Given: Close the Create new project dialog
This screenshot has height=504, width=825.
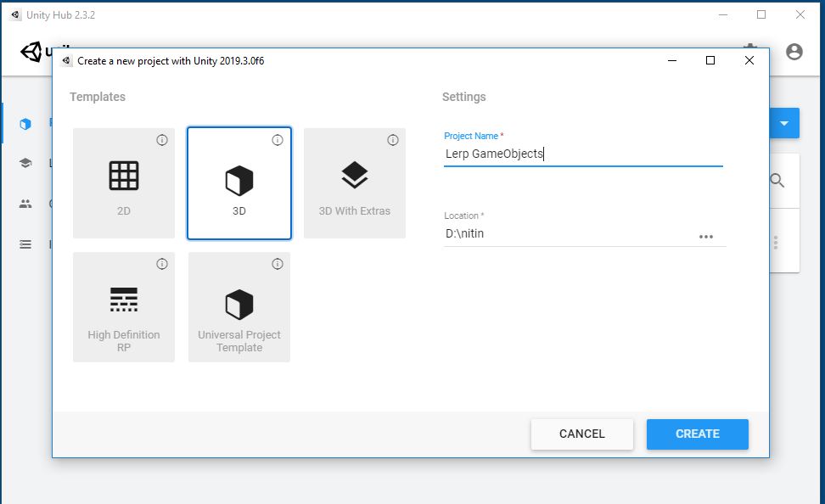Looking at the screenshot, I should point(749,60).
